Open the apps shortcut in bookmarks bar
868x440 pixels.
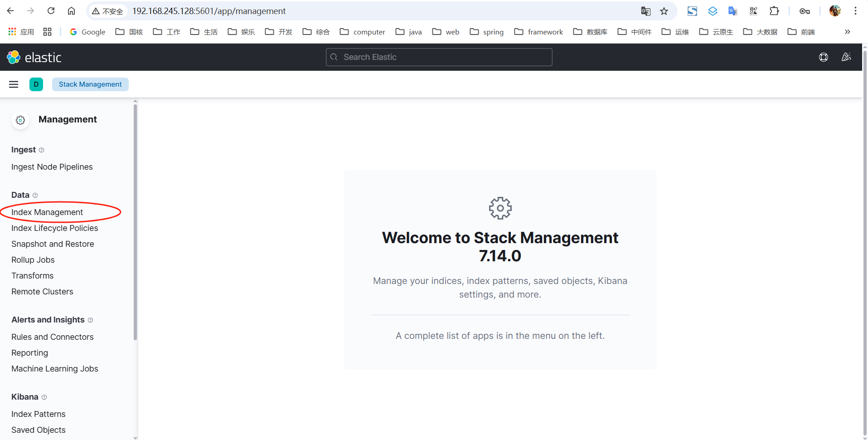pos(21,32)
